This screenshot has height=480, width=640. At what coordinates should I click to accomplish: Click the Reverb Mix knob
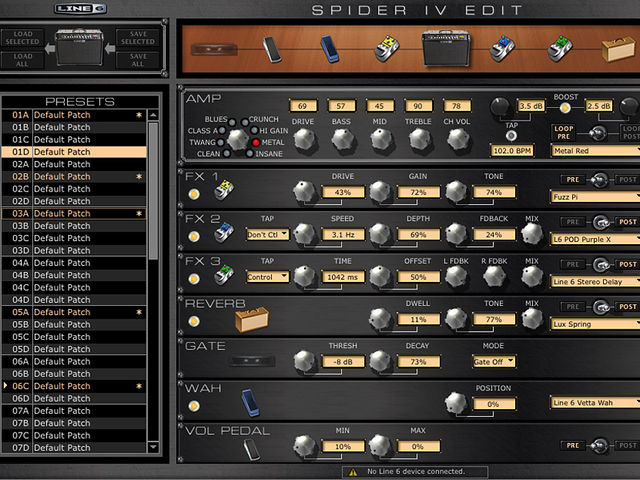pos(532,319)
